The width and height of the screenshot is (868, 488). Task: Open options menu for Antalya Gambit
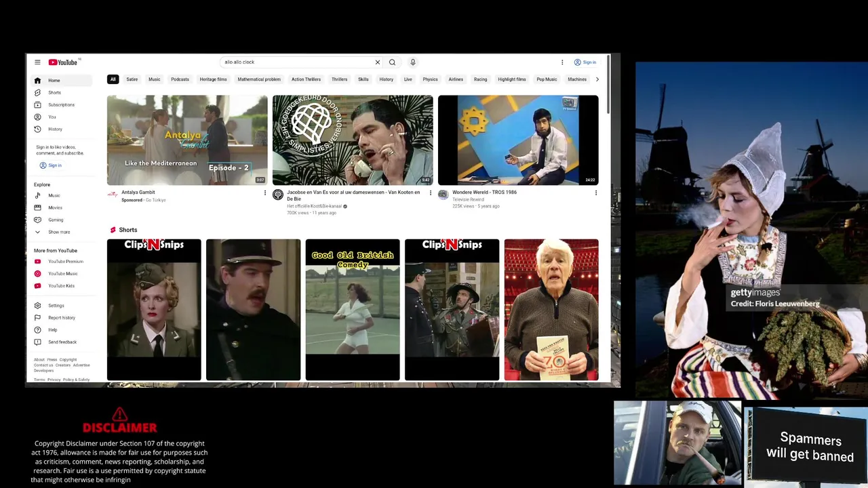pyautogui.click(x=265, y=193)
